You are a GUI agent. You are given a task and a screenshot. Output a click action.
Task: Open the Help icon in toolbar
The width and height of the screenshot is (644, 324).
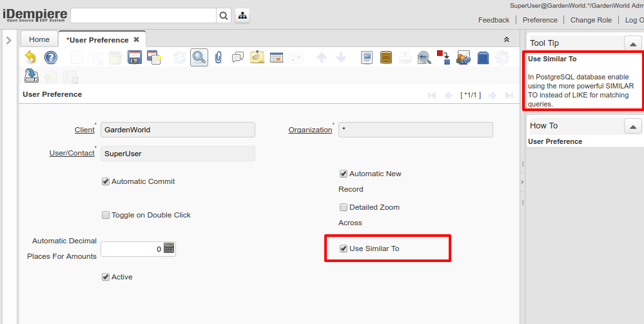(51, 57)
